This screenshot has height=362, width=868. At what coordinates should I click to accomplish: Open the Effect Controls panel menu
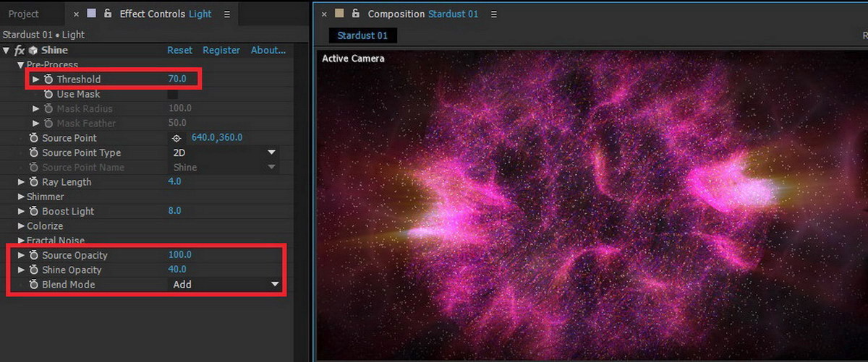coord(227,14)
